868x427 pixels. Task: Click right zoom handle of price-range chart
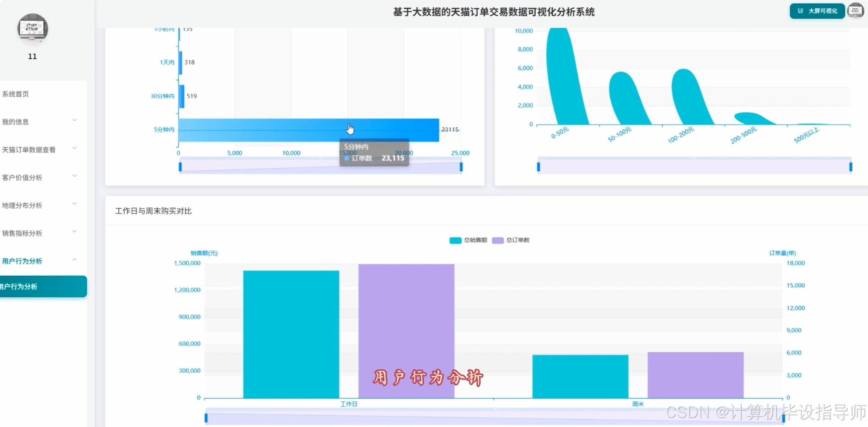coord(851,167)
